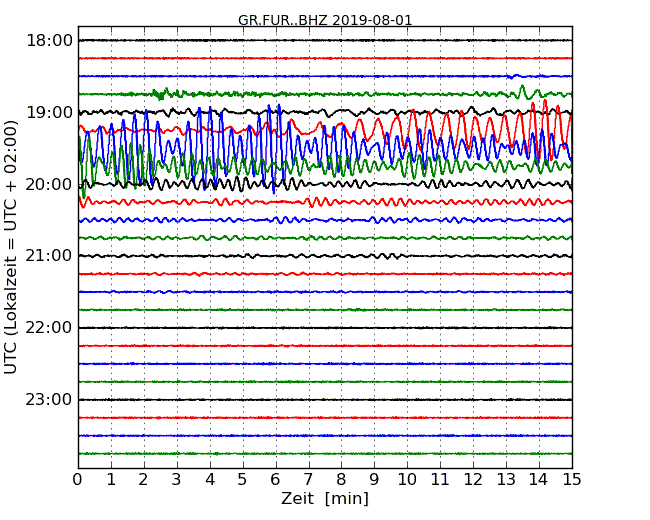650x520 pixels.
Task: Click x-axis tick label 7
Action: click(308, 479)
